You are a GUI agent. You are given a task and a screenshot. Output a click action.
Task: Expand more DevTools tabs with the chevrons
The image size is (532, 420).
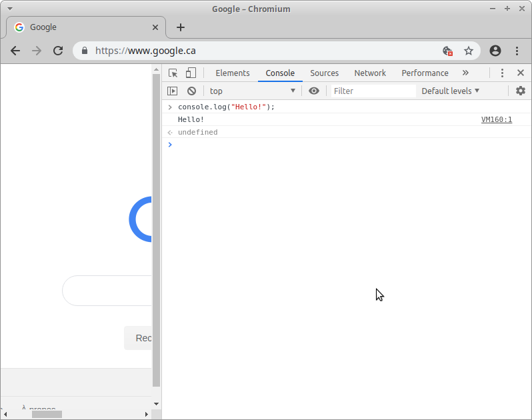click(465, 73)
